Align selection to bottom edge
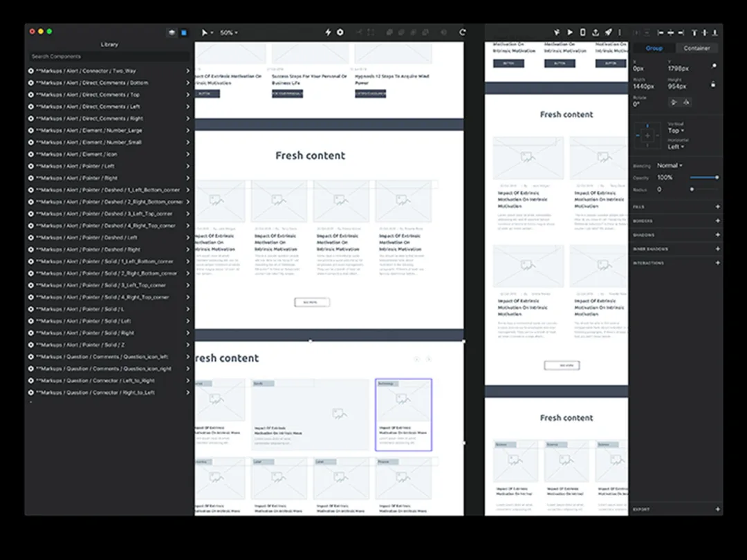Screen dimensions: 747x560 click(x=715, y=32)
